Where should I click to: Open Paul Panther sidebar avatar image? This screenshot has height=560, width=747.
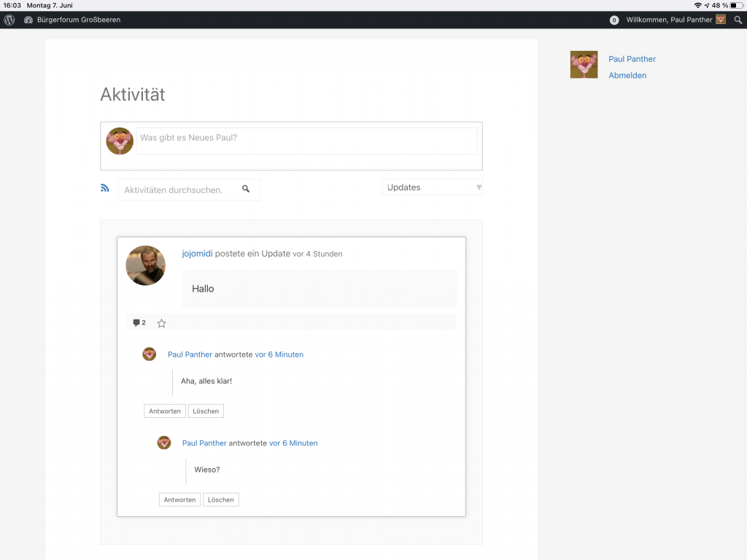584,65
